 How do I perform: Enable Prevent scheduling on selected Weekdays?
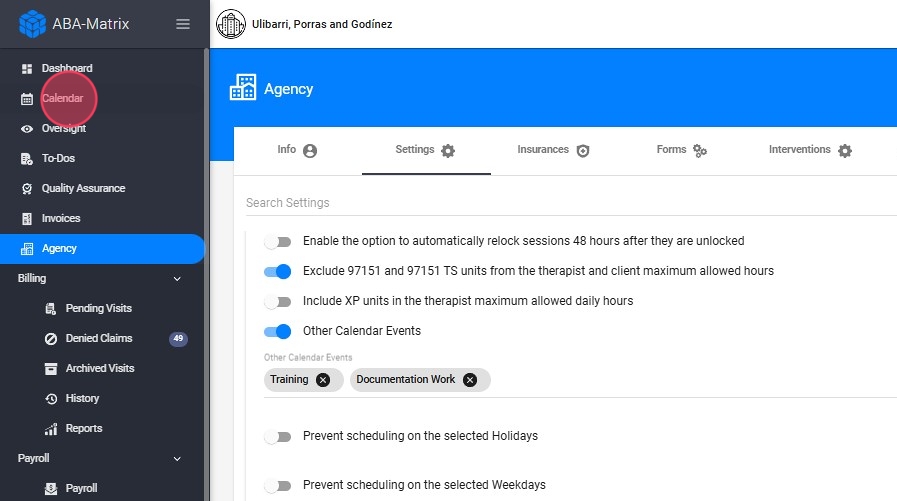point(277,486)
